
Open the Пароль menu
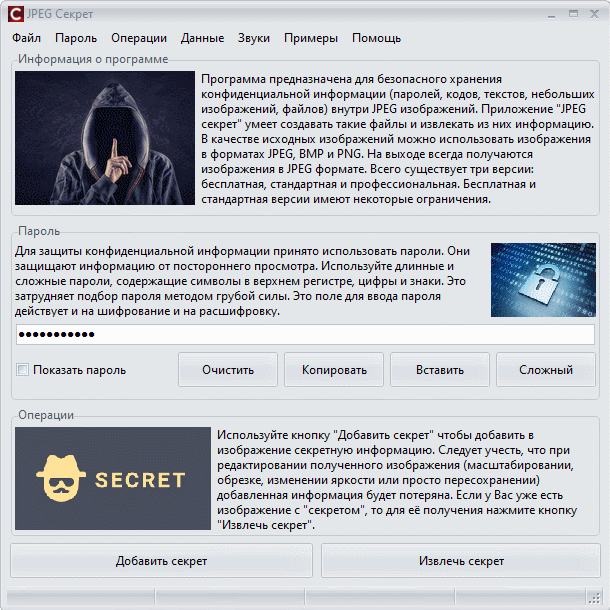pos(76,38)
